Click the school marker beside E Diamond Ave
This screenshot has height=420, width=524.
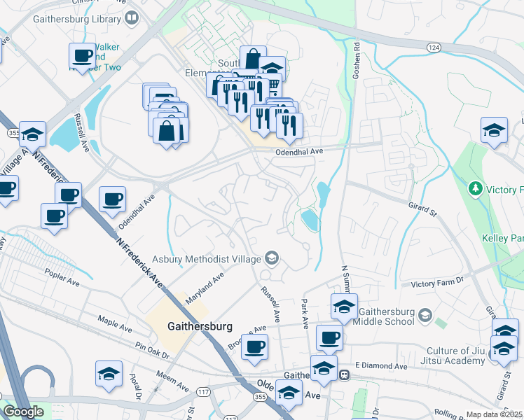(x=324, y=370)
